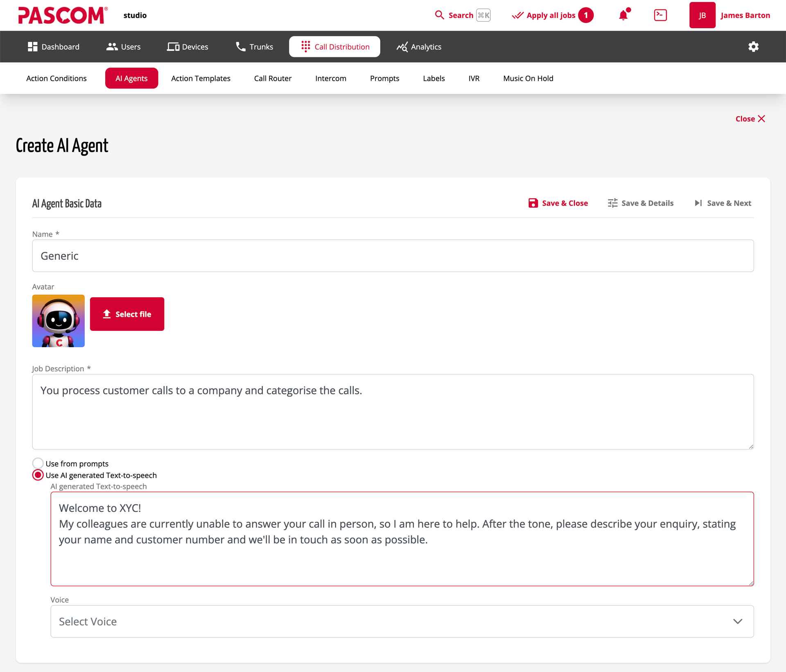
Task: Open the settings gear
Action: point(753,47)
